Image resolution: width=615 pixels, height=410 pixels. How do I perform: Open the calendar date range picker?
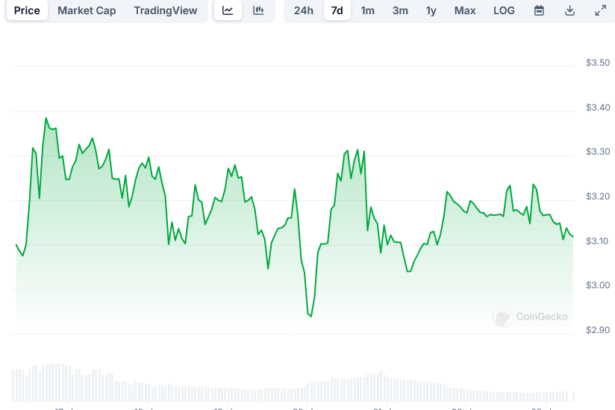pos(539,11)
